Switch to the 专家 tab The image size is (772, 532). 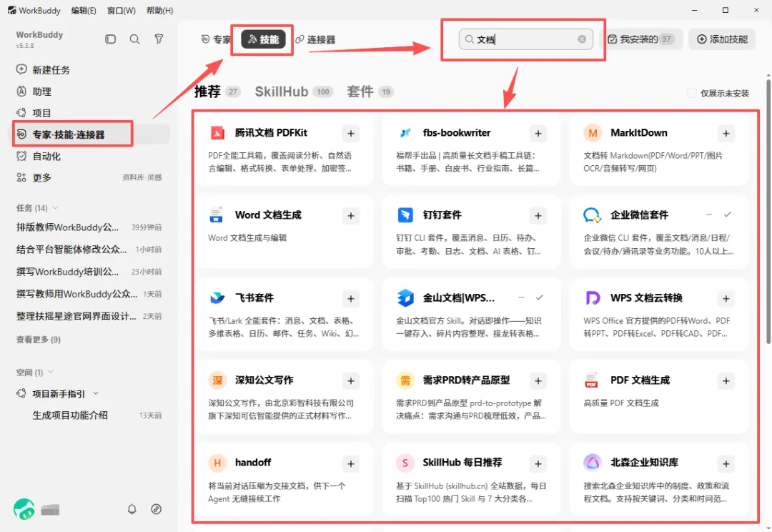(x=216, y=39)
